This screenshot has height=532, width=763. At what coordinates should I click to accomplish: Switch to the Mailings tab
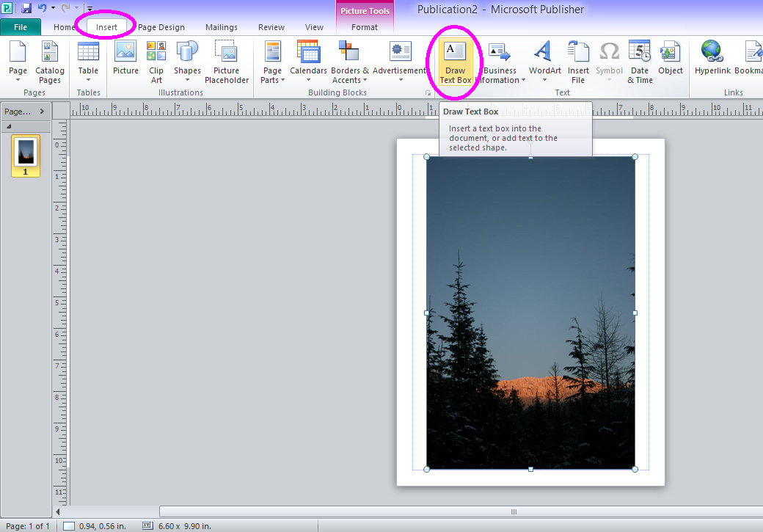tap(222, 27)
